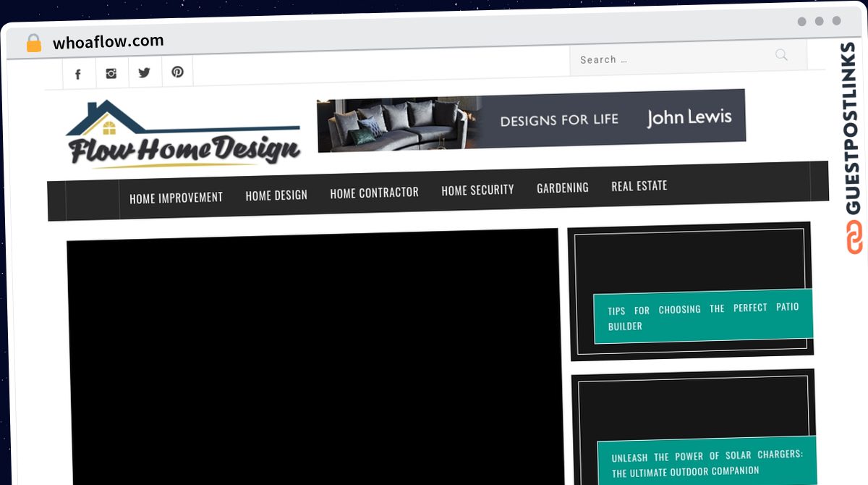Select the Real Estate menu item

tap(639, 186)
